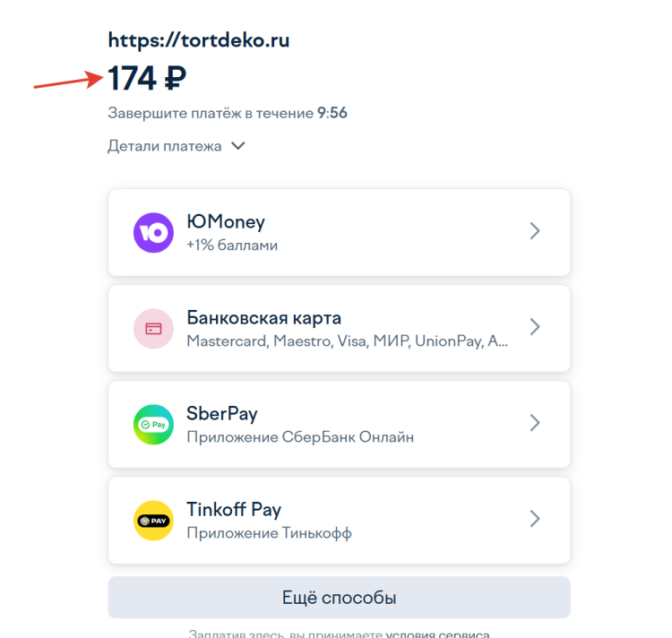672x638 pixels.
Task: Click the chevron arrow on SberPay row
Action: [x=535, y=423]
